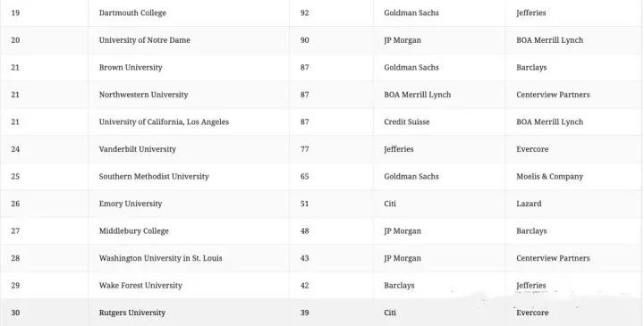Select the Rutgers University row
This screenshot has height=326, width=644.
[322, 313]
